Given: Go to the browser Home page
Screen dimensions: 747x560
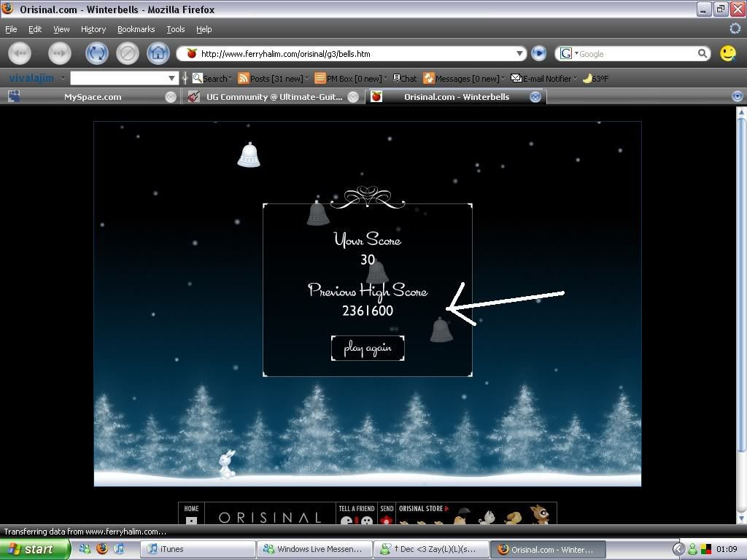Looking at the screenshot, I should click(x=158, y=53).
